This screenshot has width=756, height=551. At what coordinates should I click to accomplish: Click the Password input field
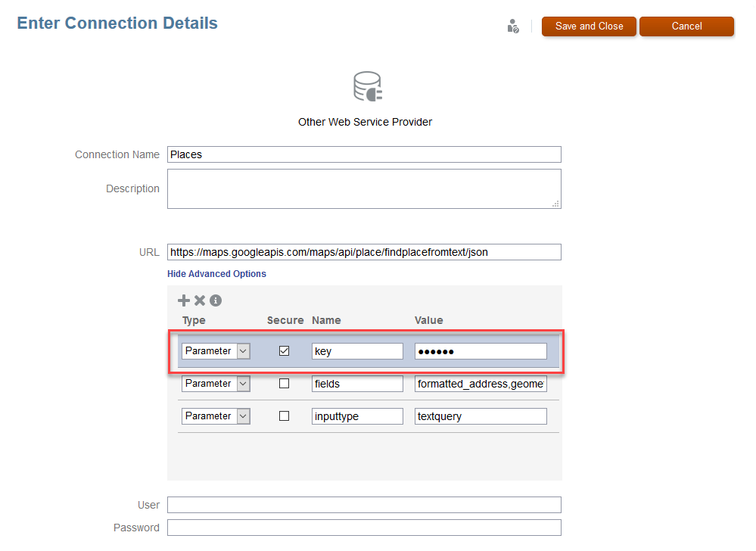(x=364, y=528)
